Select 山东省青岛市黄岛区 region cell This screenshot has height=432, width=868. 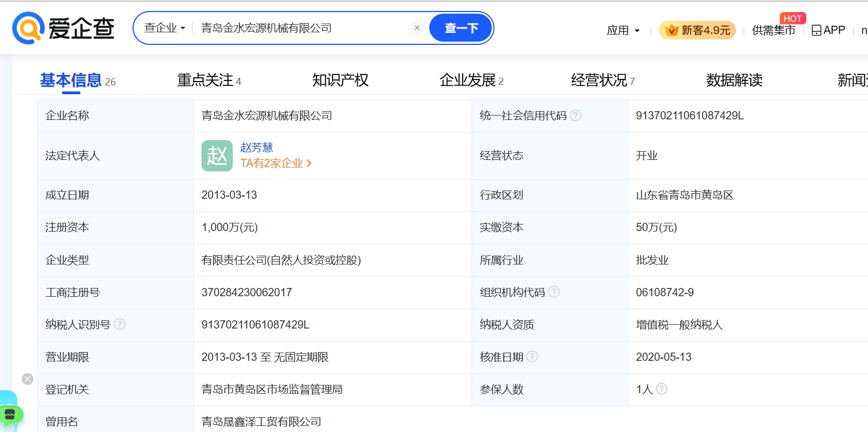[684, 195]
